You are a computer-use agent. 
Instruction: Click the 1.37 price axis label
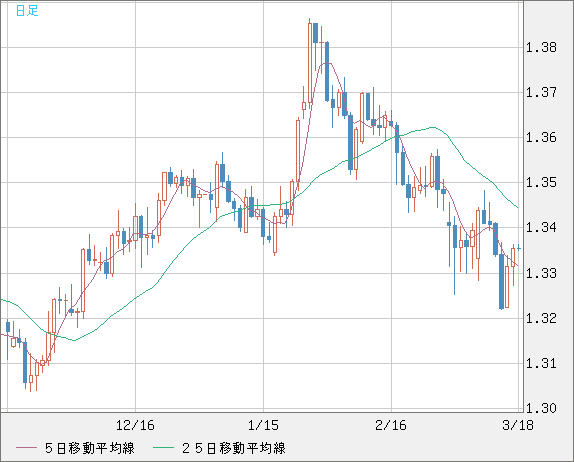click(x=541, y=92)
